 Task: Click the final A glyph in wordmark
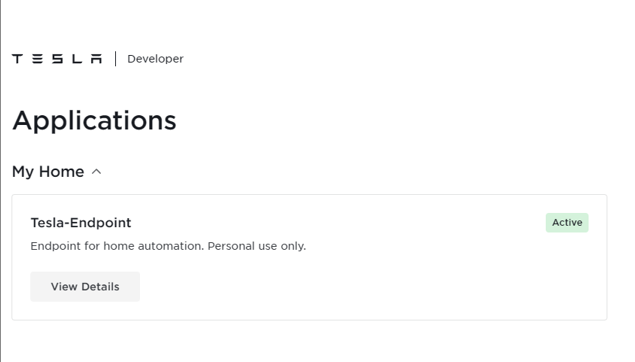(96, 59)
